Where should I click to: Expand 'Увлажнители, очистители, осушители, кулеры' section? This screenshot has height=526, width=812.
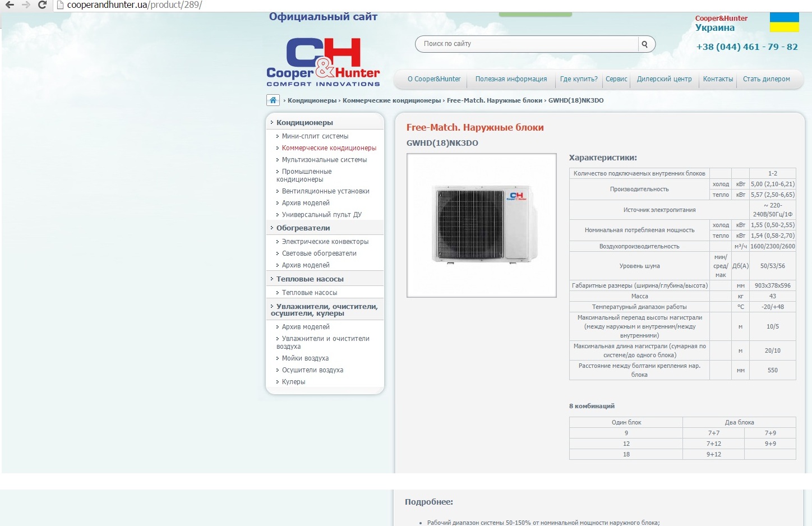point(325,310)
